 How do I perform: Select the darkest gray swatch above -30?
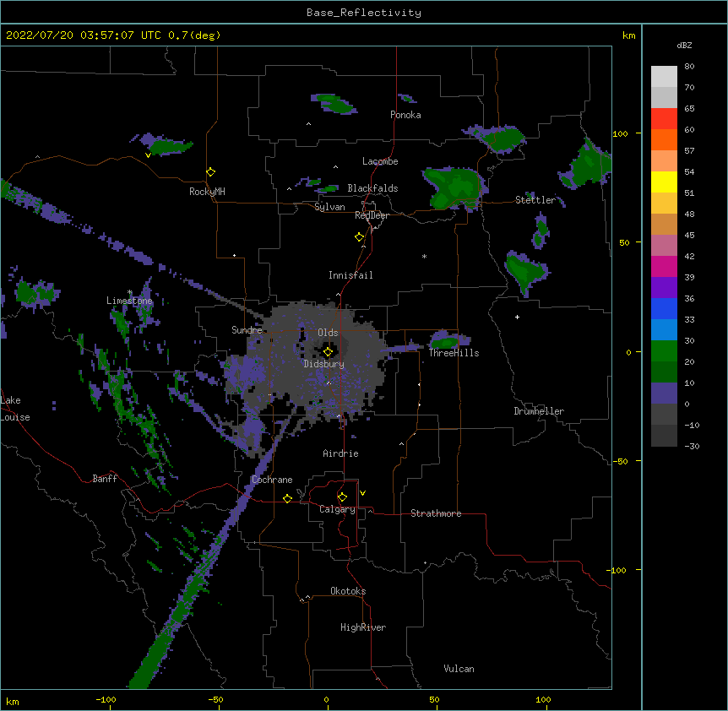pyautogui.click(x=664, y=436)
